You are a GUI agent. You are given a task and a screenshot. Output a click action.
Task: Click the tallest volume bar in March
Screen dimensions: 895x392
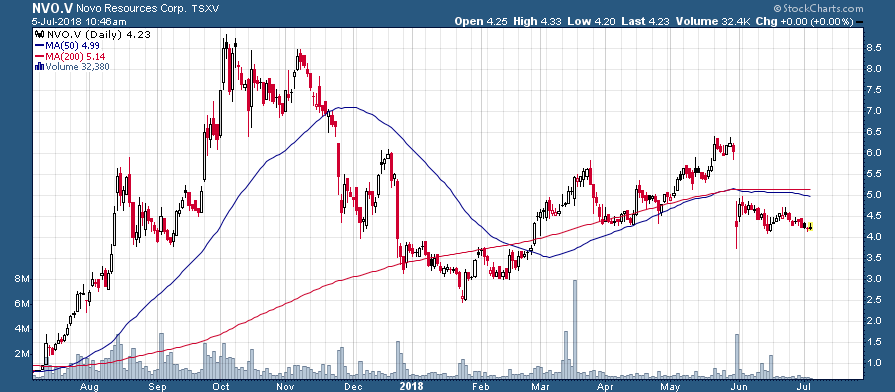click(575, 329)
